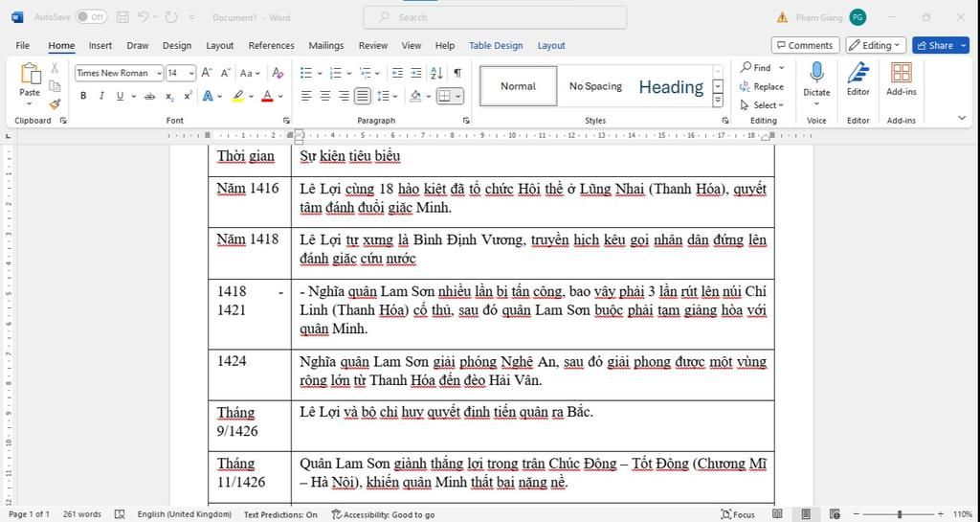Viewport: 980px width, 522px height.
Task: Open the Table Design tab
Action: click(x=496, y=46)
